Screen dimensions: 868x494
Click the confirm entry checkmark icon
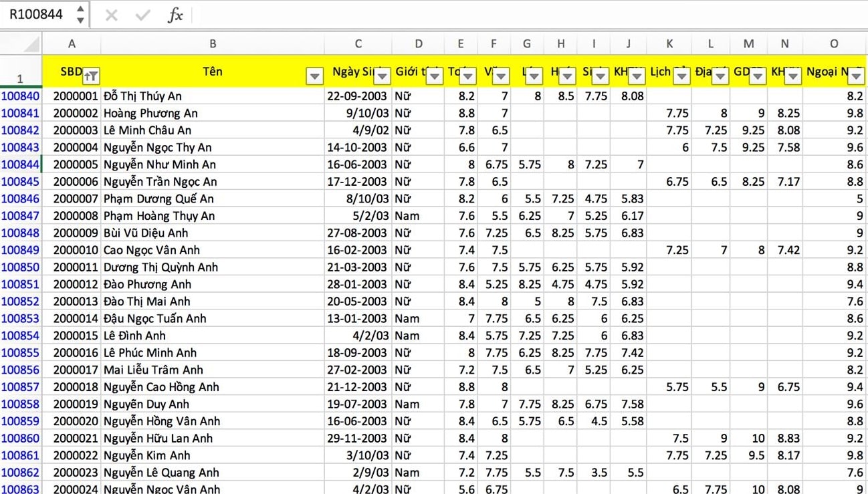[x=142, y=15]
